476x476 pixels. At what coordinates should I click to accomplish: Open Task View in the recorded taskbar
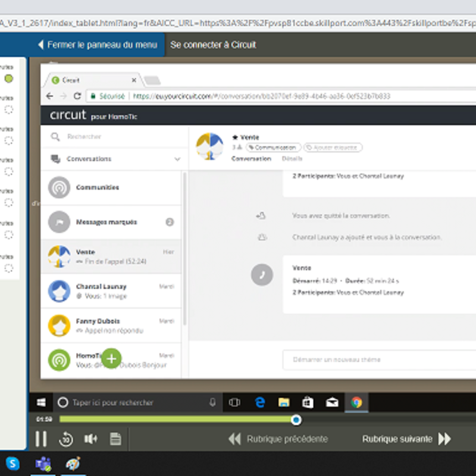click(234, 403)
